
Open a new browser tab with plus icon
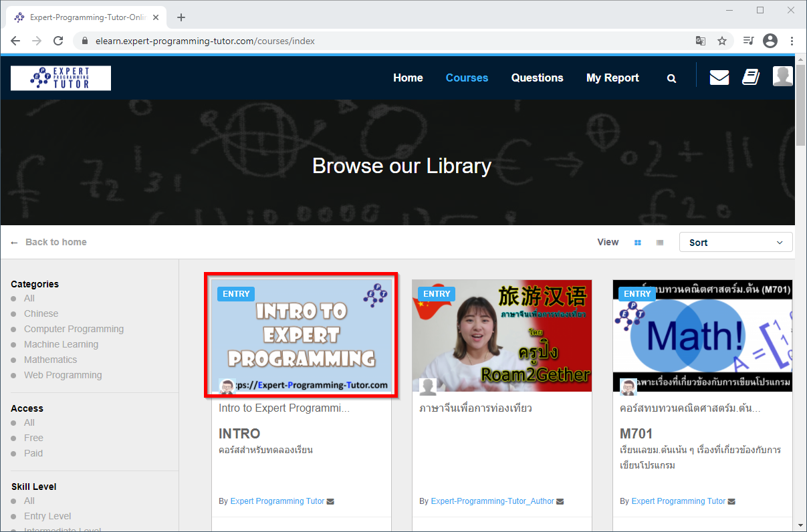[181, 17]
